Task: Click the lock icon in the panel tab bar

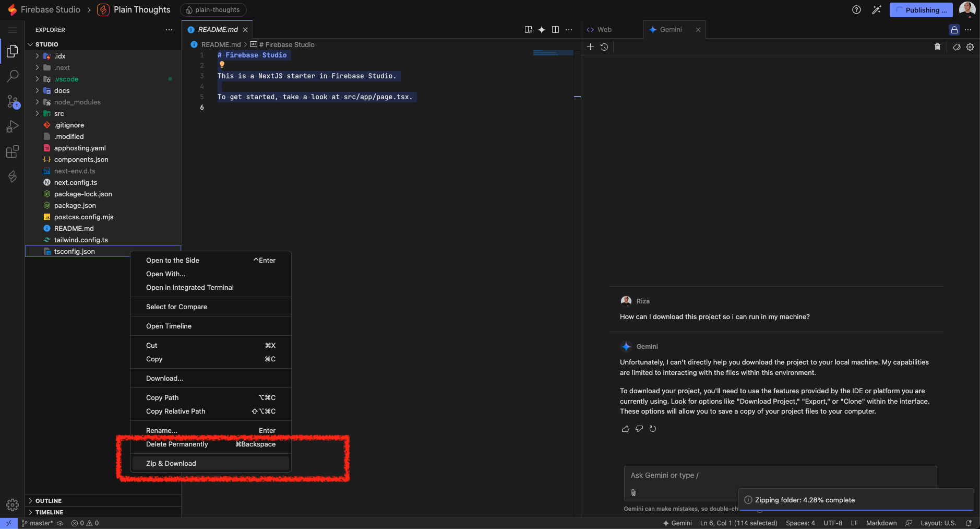Action: (954, 30)
